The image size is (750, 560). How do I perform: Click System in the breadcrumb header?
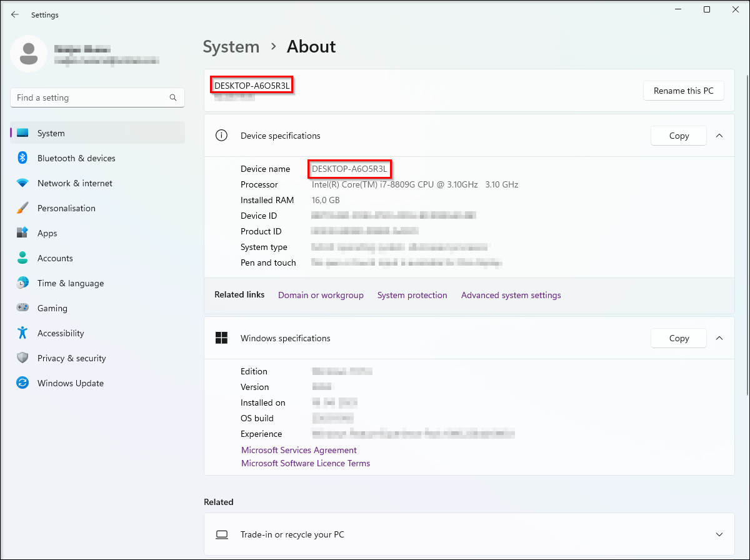231,47
